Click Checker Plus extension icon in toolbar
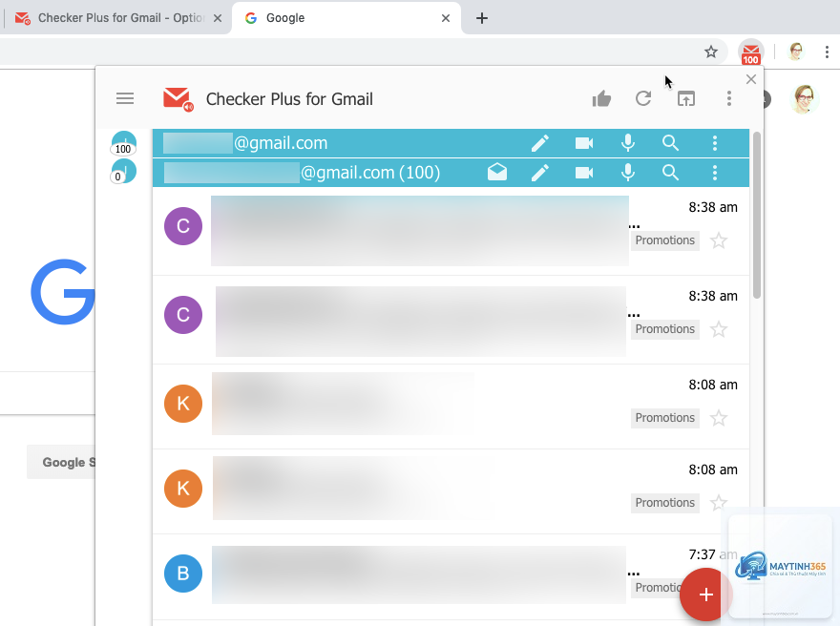The height and width of the screenshot is (626, 840). (x=750, y=52)
